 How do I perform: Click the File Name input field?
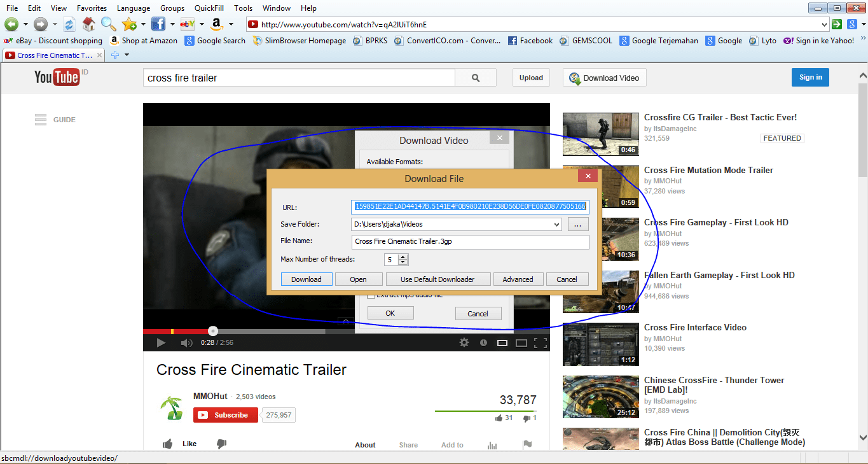tap(470, 241)
